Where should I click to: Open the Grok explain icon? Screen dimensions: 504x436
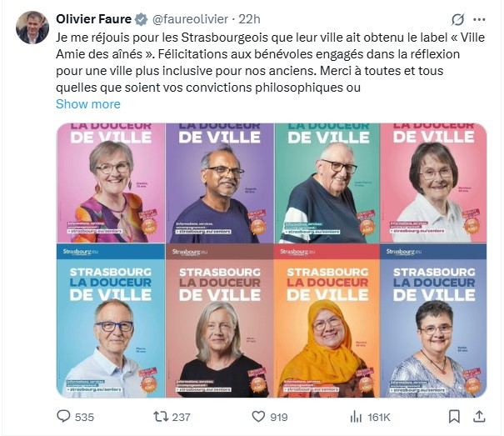click(x=457, y=19)
